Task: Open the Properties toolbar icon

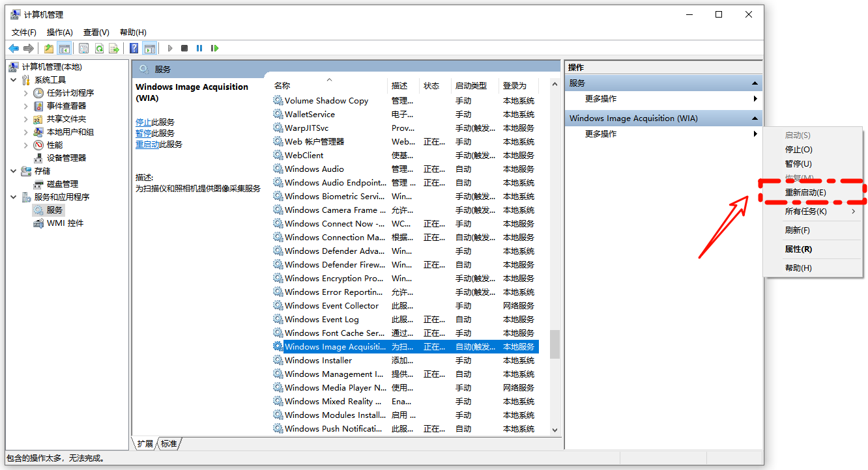Action: [x=84, y=48]
